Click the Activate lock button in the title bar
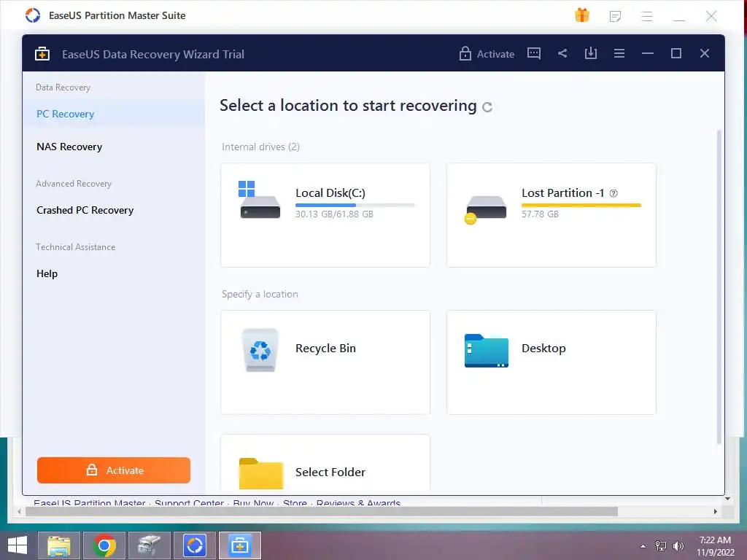Image resolution: width=747 pixels, height=560 pixels. [487, 54]
